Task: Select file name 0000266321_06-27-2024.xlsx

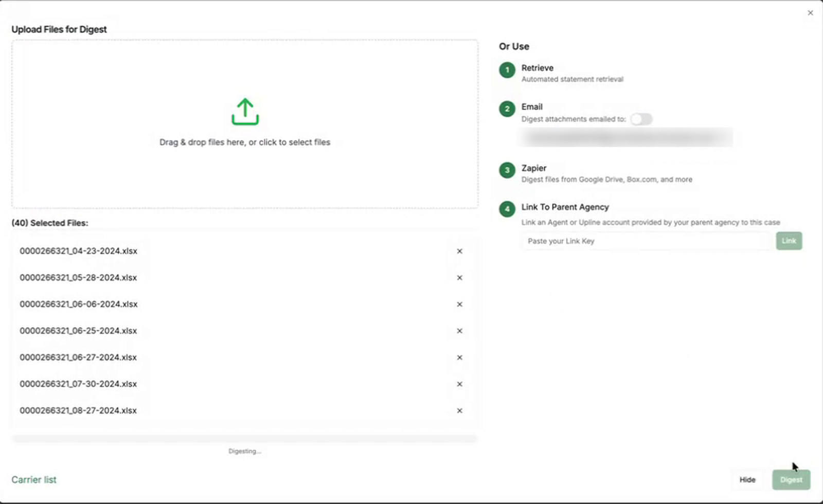Action: (x=79, y=357)
